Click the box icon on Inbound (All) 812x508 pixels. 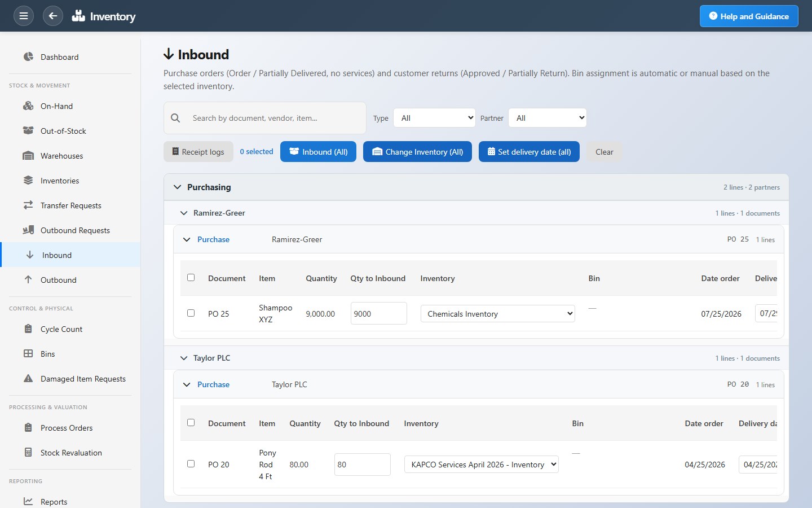pos(294,151)
